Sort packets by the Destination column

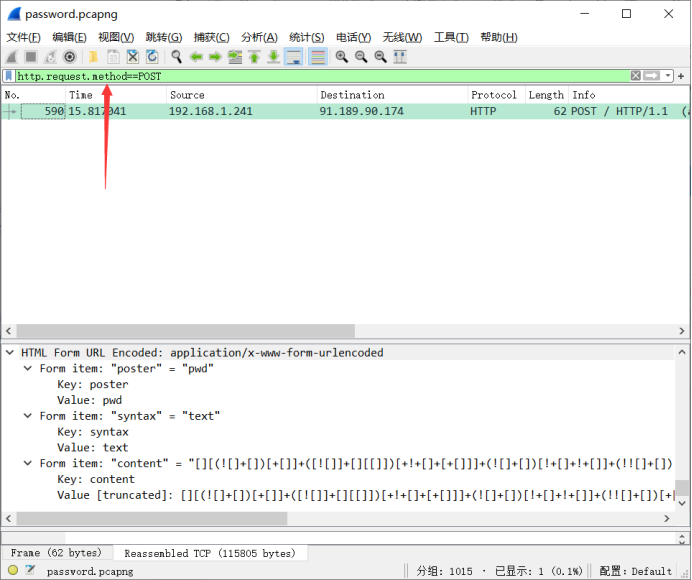pos(392,95)
